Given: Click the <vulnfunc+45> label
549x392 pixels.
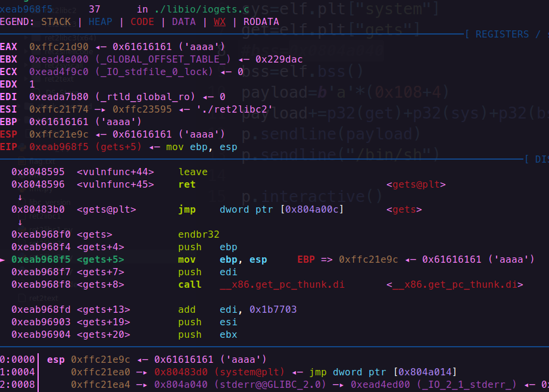Looking at the screenshot, I should click(115, 185).
